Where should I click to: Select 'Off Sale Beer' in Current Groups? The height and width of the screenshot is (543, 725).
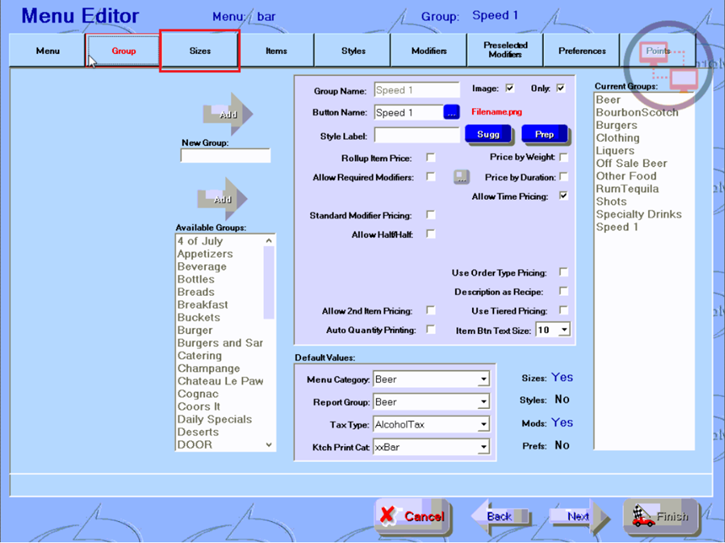pos(644,163)
